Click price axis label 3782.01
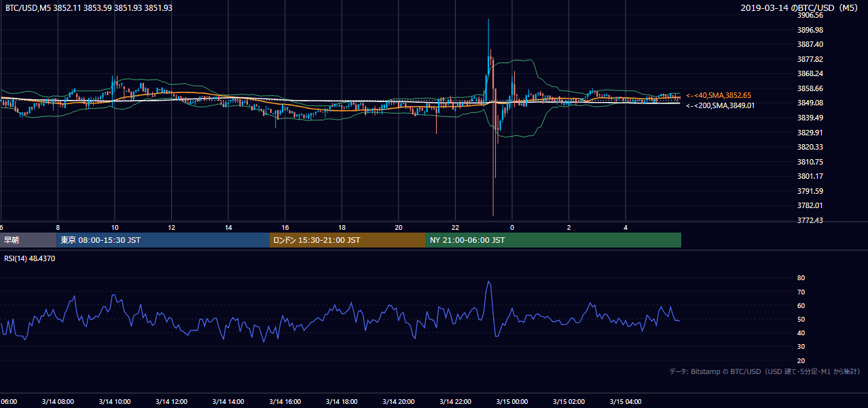The image size is (868, 408). [x=810, y=205]
